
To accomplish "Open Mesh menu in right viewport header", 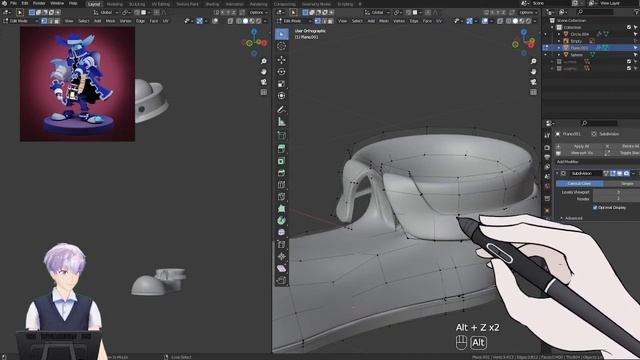I will coord(384,21).
